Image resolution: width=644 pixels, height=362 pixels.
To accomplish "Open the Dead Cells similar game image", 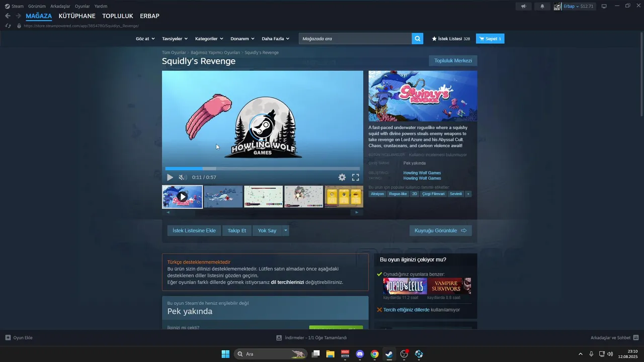I will pyautogui.click(x=405, y=286).
